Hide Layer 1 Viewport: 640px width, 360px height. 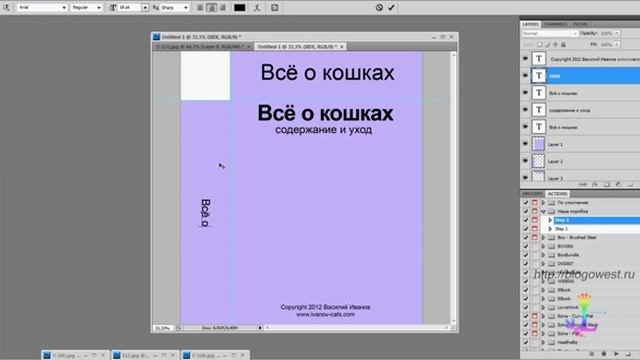coord(525,144)
